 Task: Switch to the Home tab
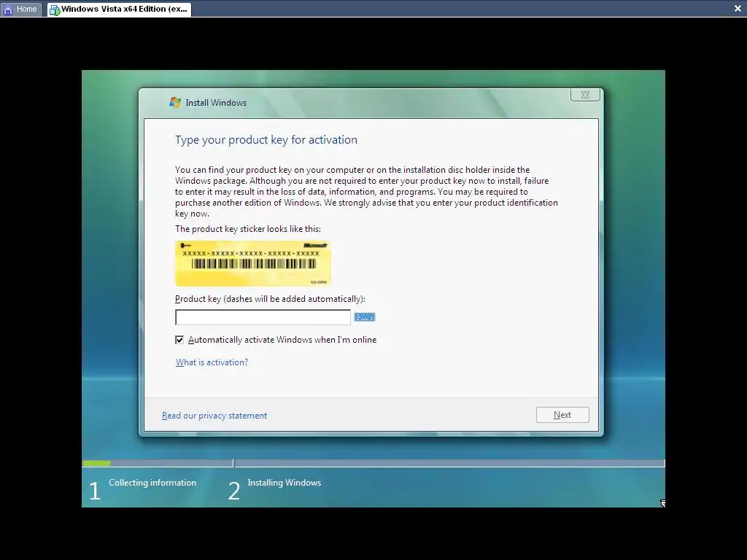21,9
